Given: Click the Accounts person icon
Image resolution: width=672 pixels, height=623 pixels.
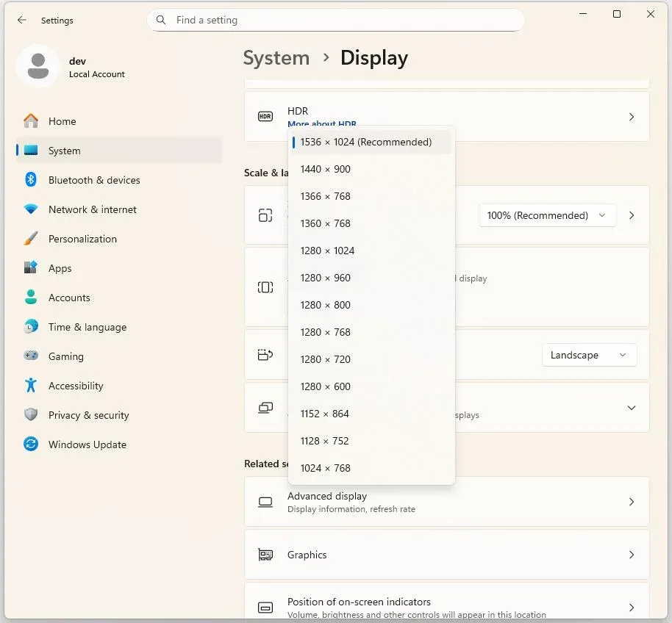Looking at the screenshot, I should tap(31, 297).
